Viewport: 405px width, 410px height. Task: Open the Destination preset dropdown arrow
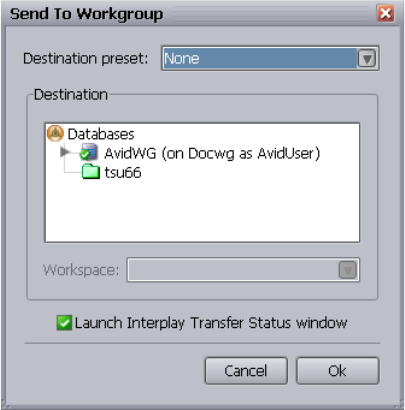[367, 59]
